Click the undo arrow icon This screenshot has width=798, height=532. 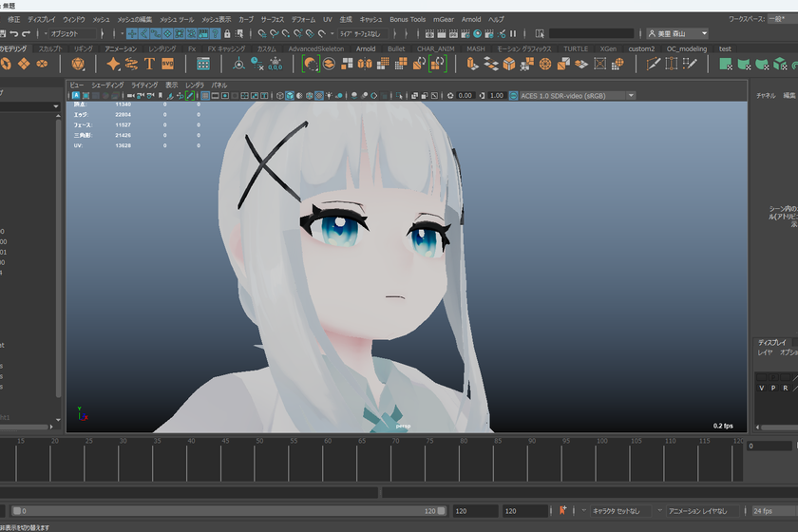(13, 33)
